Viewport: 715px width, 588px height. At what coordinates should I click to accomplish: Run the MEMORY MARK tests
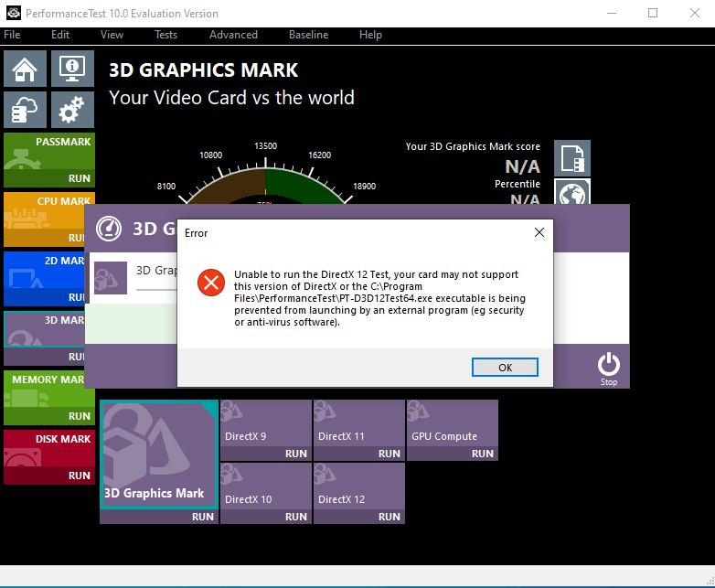pyautogui.click(x=80, y=416)
